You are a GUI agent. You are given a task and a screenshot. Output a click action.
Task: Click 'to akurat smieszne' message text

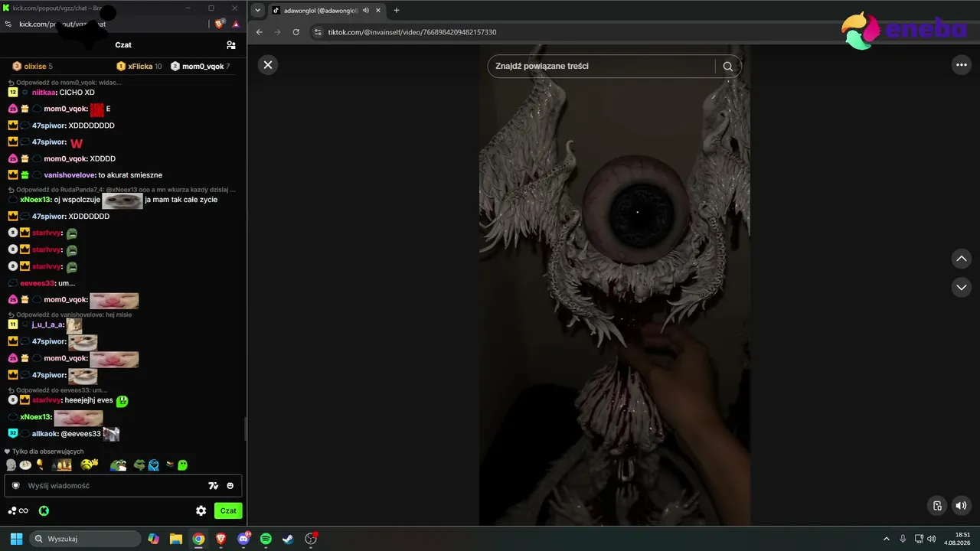click(x=130, y=175)
